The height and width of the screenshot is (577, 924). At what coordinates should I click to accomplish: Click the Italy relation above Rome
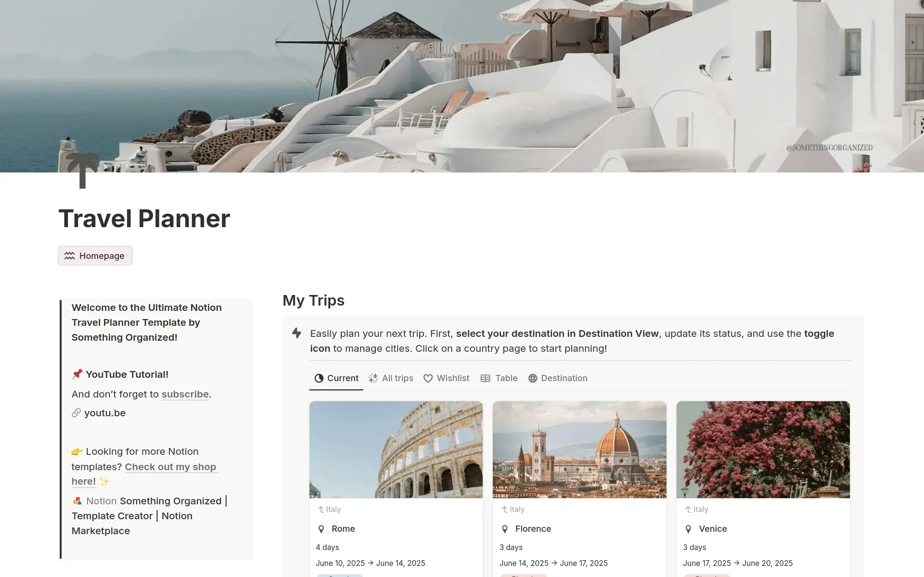click(329, 509)
